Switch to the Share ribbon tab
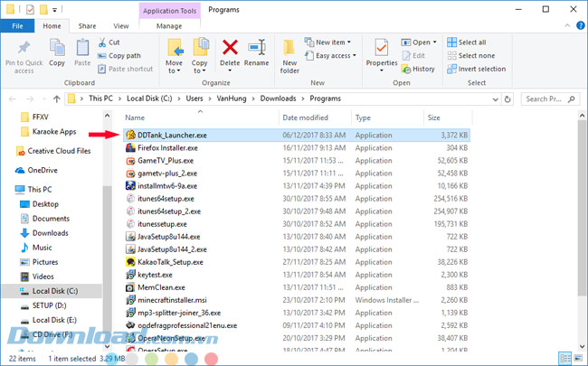588x366 pixels. [x=88, y=26]
